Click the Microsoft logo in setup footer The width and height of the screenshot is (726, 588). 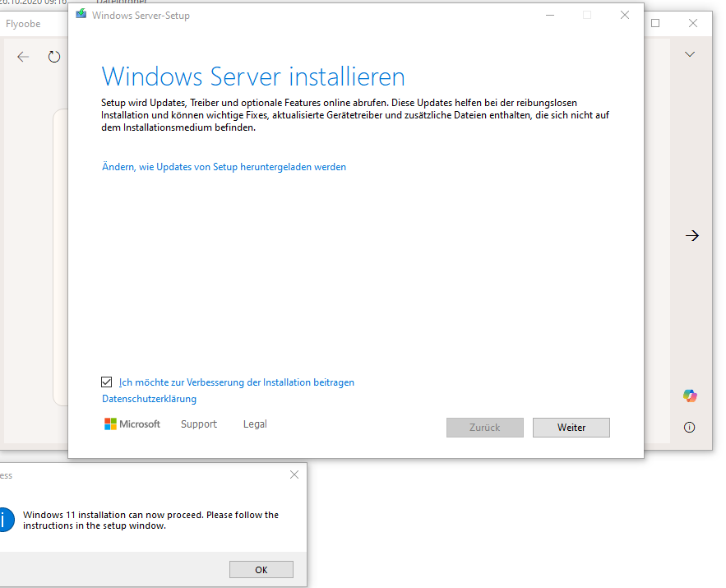132,424
